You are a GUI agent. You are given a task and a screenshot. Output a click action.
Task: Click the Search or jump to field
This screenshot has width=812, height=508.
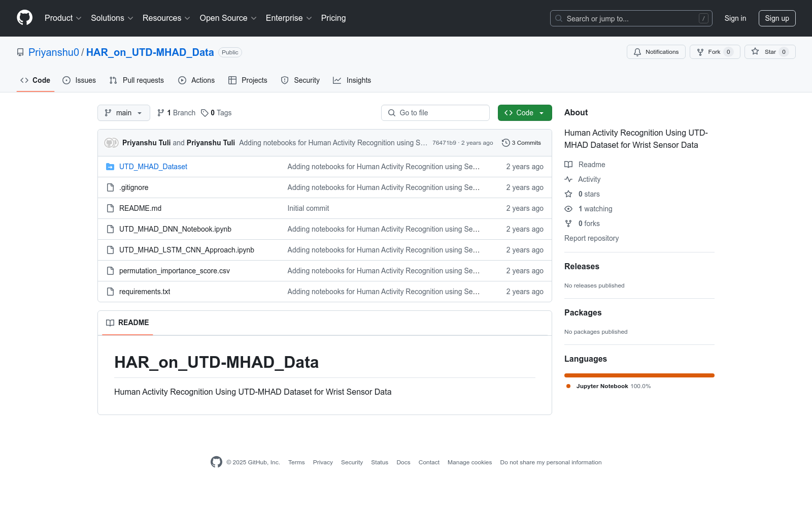tap(631, 18)
